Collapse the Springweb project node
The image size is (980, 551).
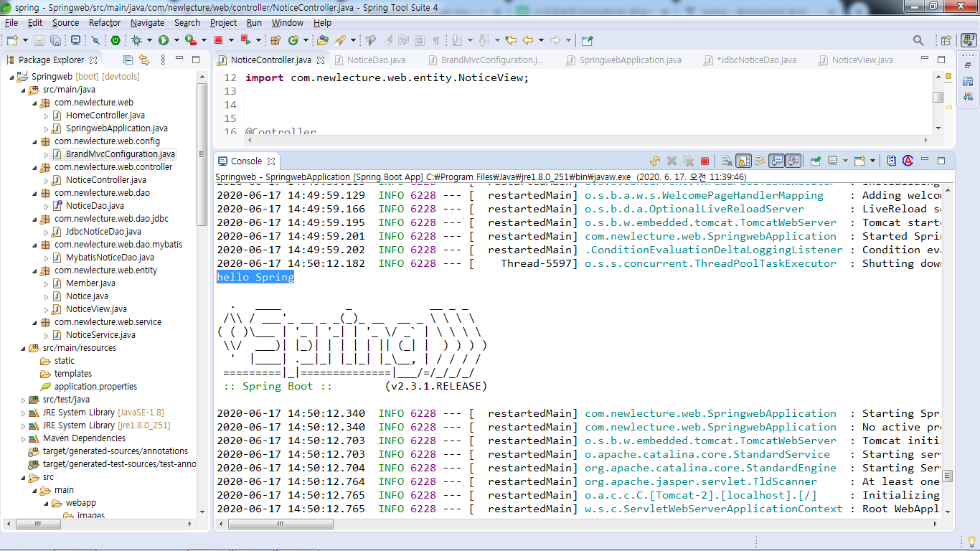pyautogui.click(x=11, y=77)
